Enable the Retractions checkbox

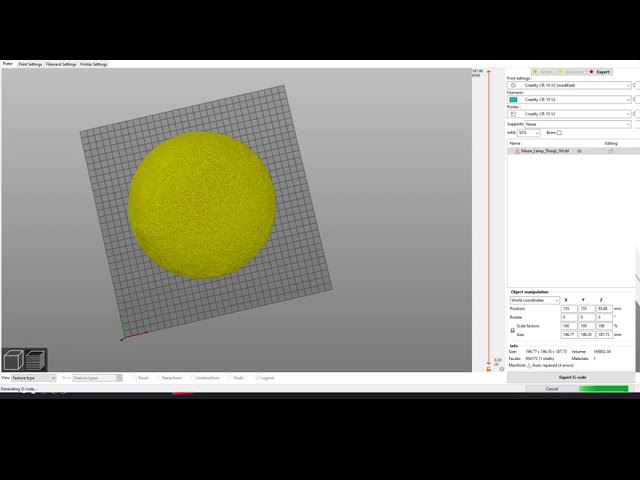pos(159,378)
